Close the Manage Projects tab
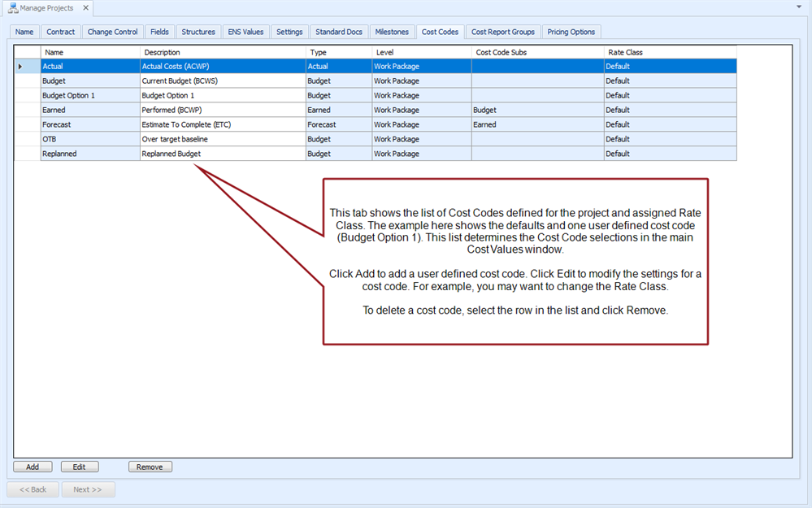Screen dimensions: 812x508 [x=85, y=8]
